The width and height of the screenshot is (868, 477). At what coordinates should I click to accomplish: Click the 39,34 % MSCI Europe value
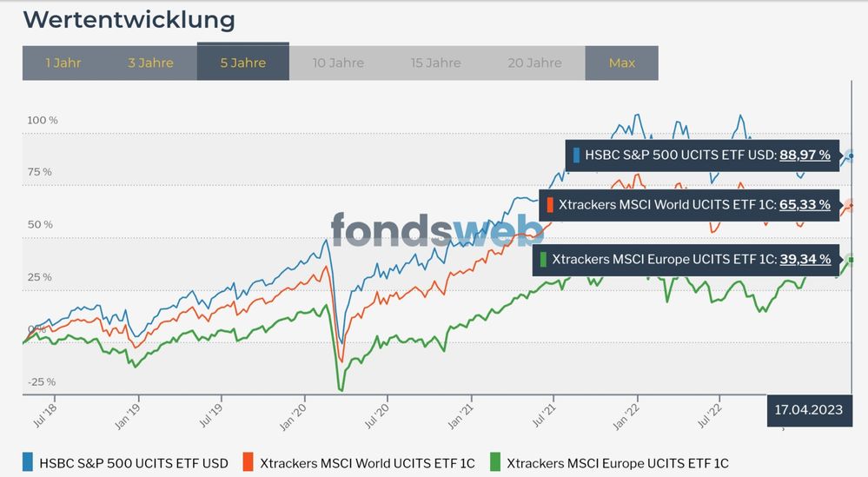point(805,259)
